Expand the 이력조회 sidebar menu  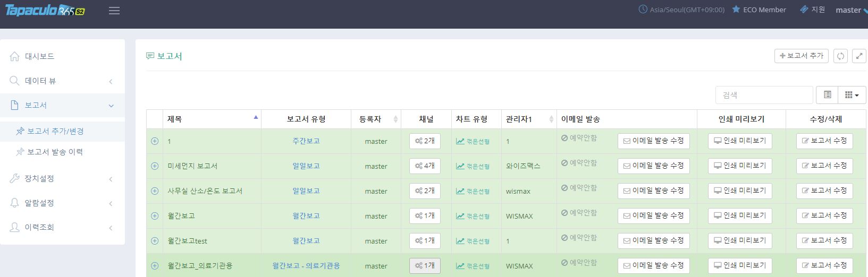point(63,227)
